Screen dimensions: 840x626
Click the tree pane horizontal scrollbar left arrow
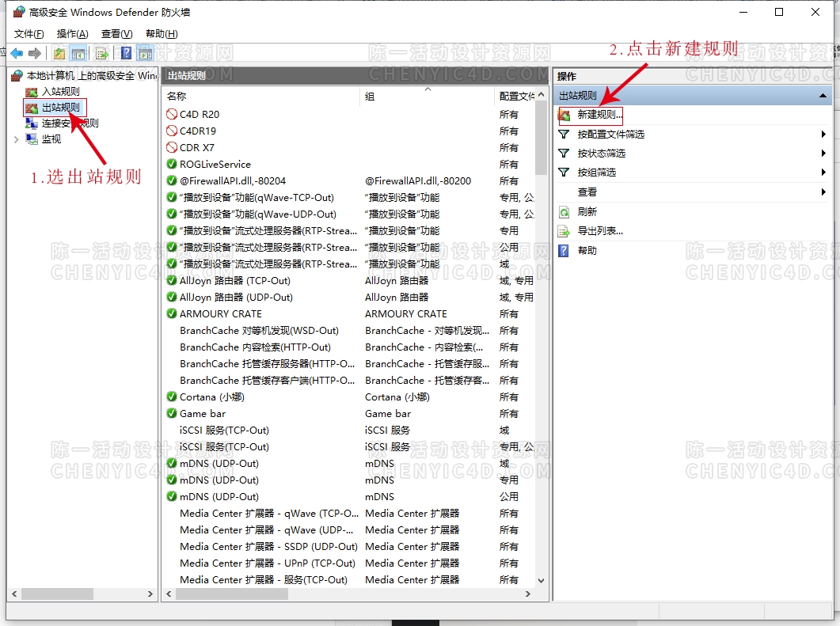14,594
